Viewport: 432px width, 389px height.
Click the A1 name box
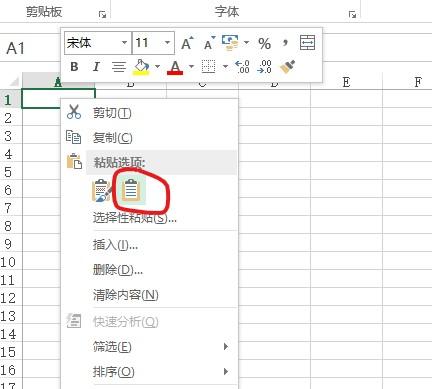pos(30,48)
